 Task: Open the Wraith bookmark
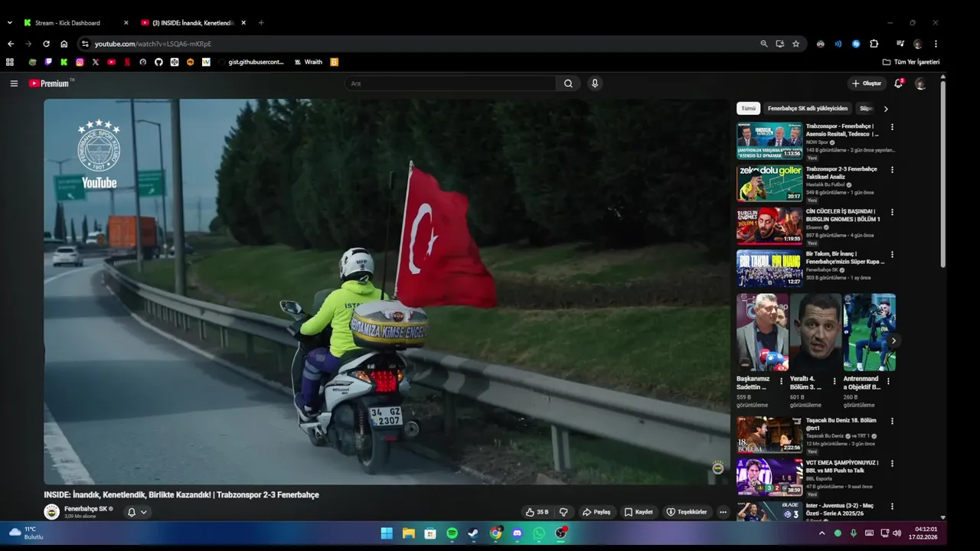309,62
